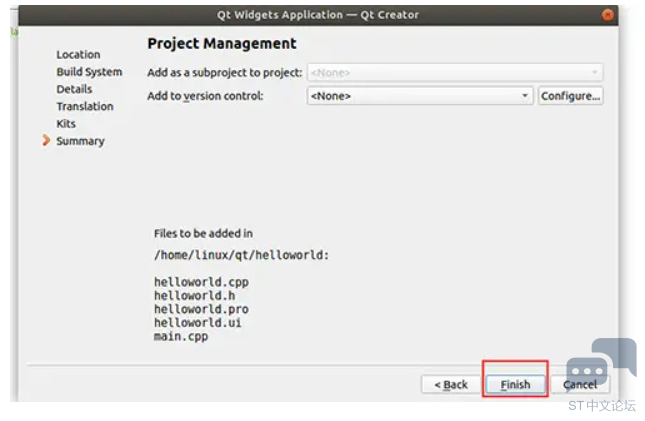645x421 pixels.
Task: Click the orange arrow beside Summary
Action: tap(46, 141)
